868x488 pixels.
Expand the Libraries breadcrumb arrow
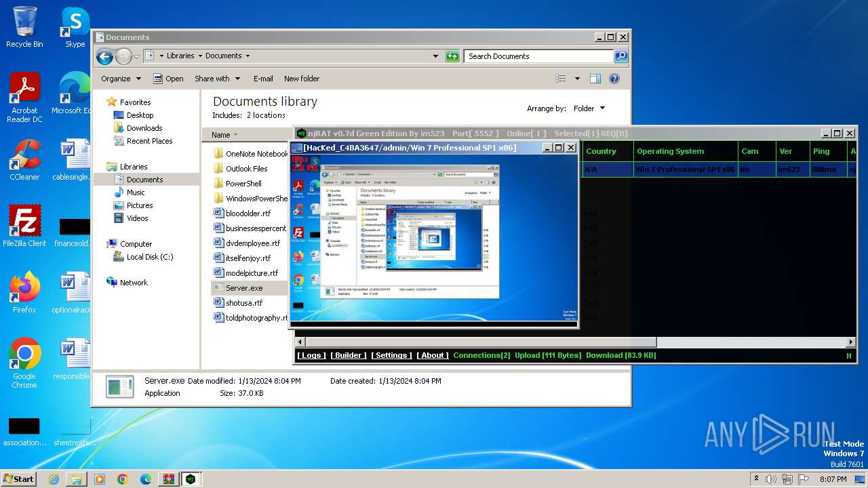[x=200, y=56]
